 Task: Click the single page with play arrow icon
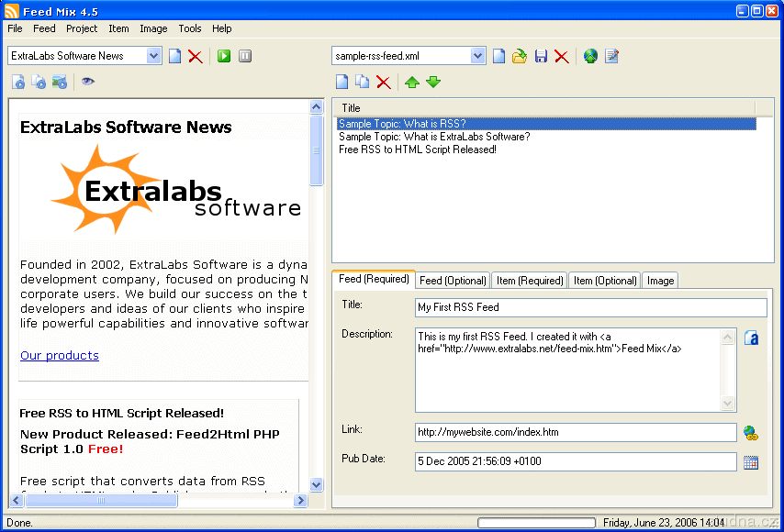coord(18,82)
